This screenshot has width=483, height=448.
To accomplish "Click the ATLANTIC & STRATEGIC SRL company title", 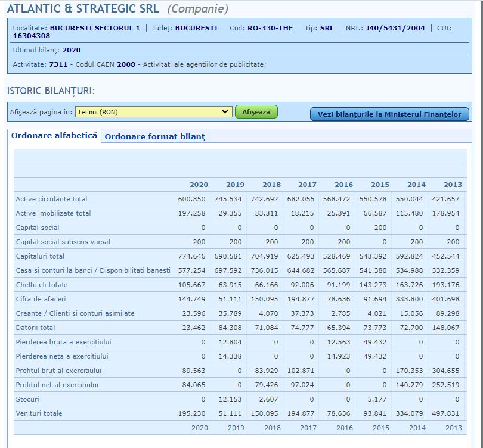I will 83,9.
